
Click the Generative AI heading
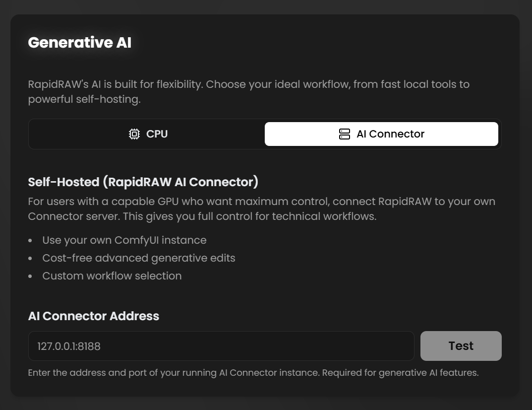(x=80, y=43)
